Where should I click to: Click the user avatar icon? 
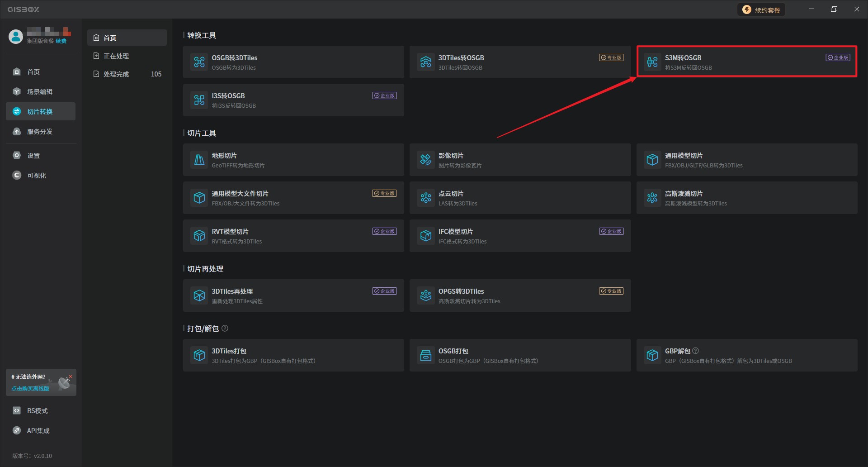[x=16, y=37]
